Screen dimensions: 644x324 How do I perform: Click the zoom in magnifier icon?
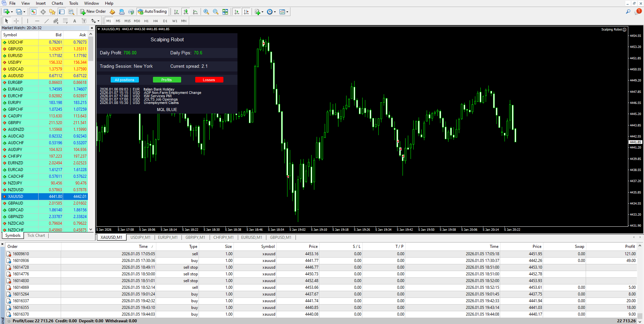click(206, 12)
